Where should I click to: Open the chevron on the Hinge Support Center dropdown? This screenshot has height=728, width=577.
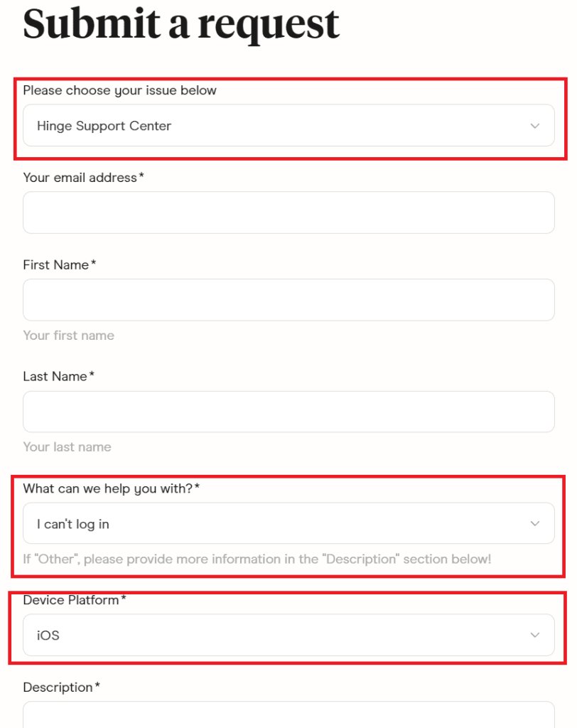[535, 125]
